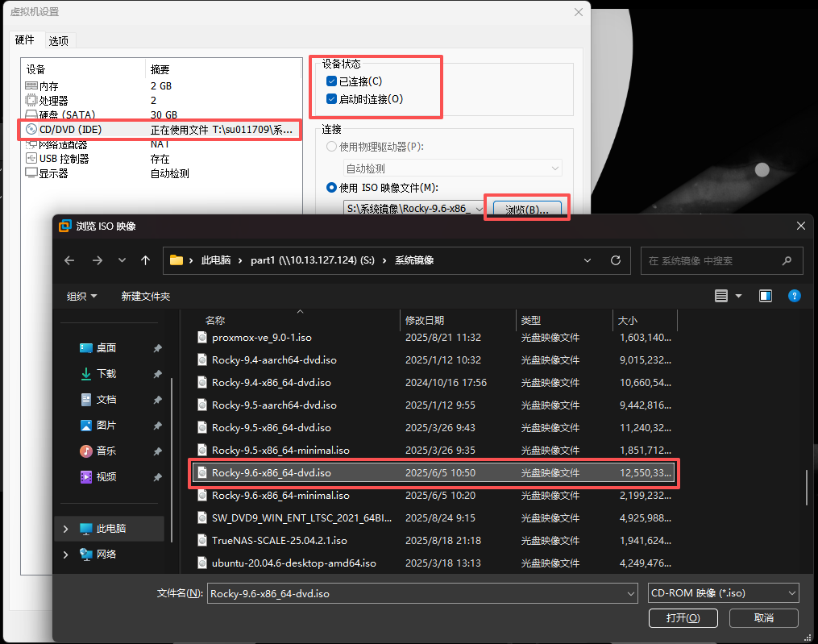
Task: Select the CD/DVD (IDE) device
Action: point(71,130)
